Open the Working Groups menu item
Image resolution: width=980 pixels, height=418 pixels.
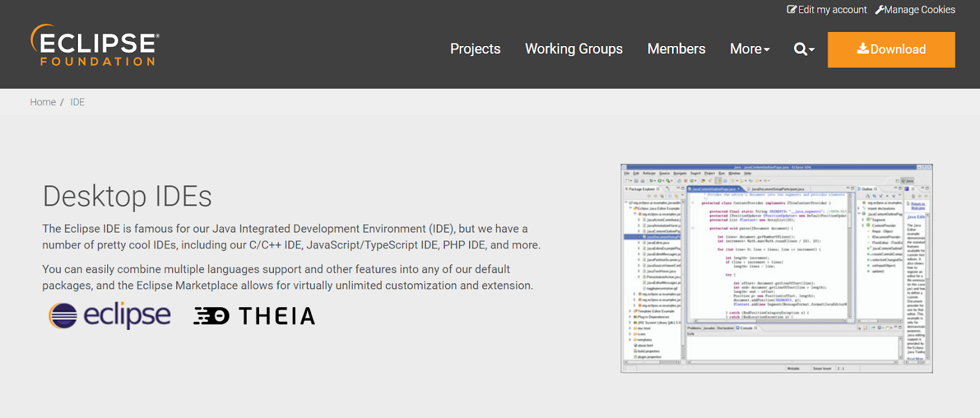point(574,49)
